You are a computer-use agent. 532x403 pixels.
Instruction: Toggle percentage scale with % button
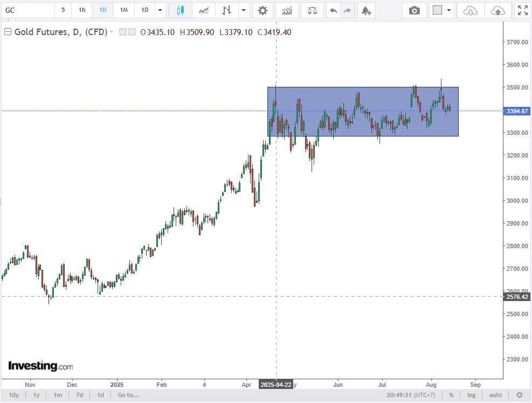coord(451,395)
